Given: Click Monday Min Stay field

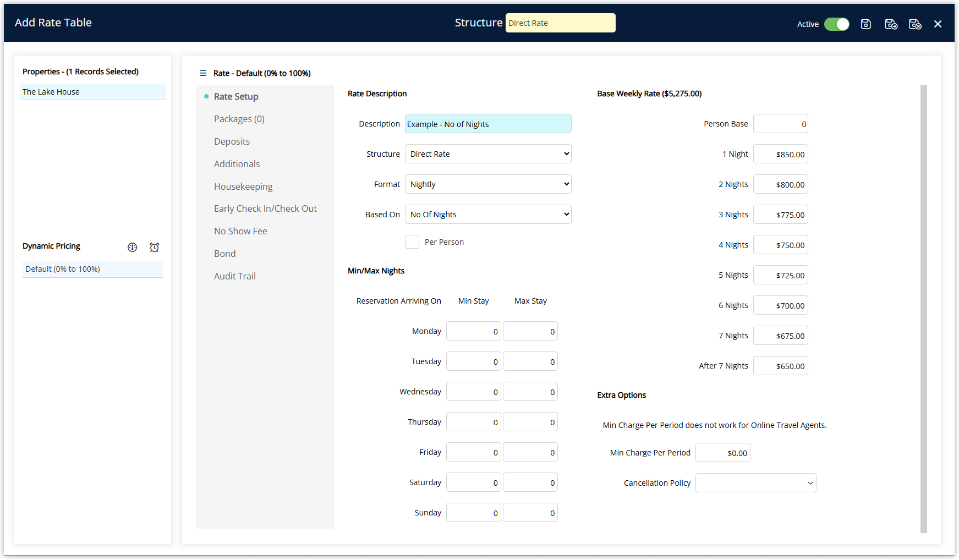Looking at the screenshot, I should 474,331.
